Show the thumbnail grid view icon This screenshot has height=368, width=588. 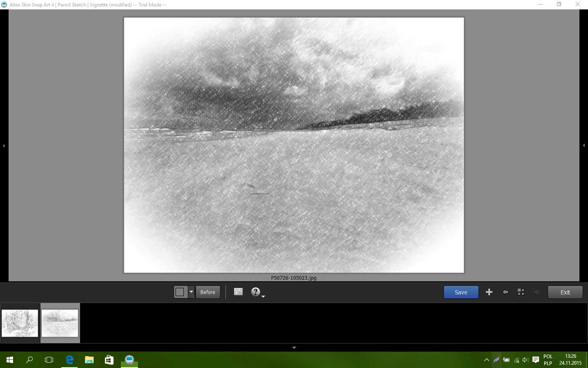pos(521,292)
